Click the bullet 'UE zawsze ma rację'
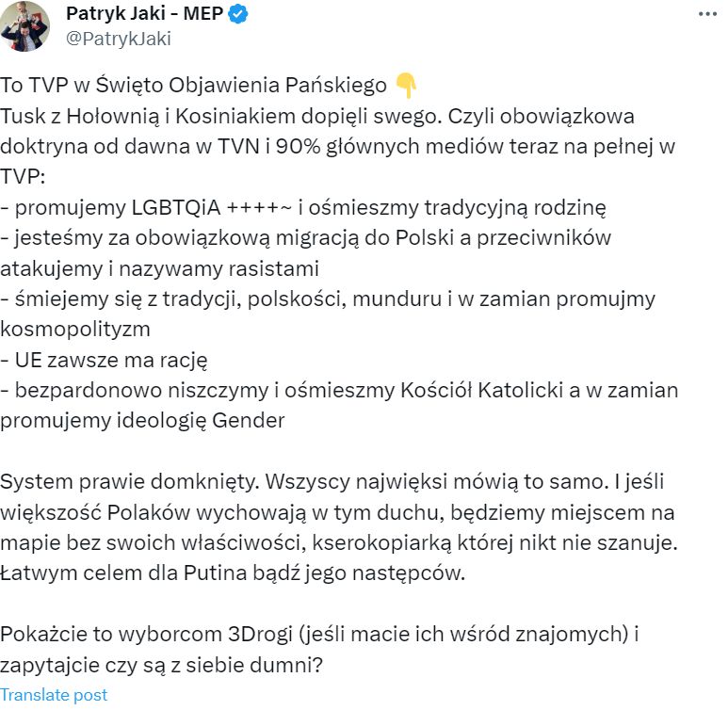Screen dimensions: 728x710 click(104, 360)
